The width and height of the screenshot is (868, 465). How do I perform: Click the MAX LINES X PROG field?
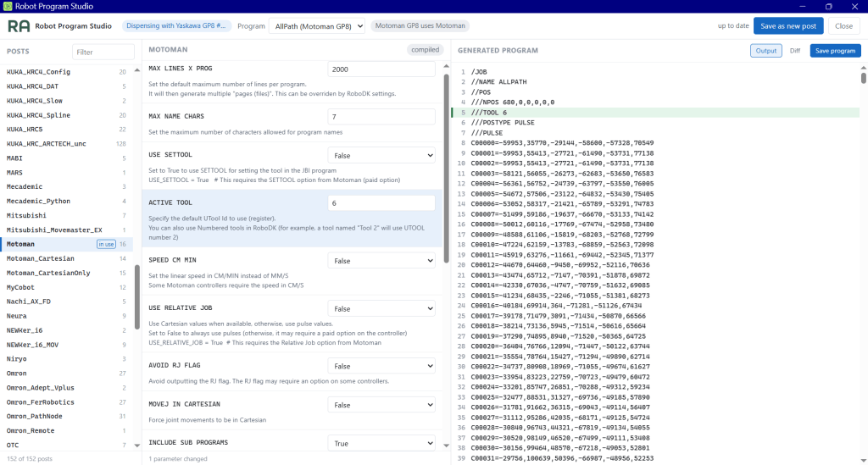pyautogui.click(x=381, y=69)
